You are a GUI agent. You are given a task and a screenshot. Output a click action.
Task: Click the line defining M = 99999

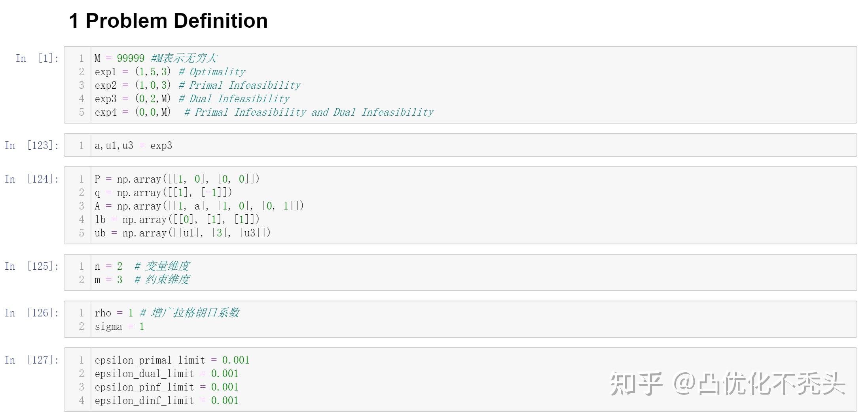click(155, 58)
